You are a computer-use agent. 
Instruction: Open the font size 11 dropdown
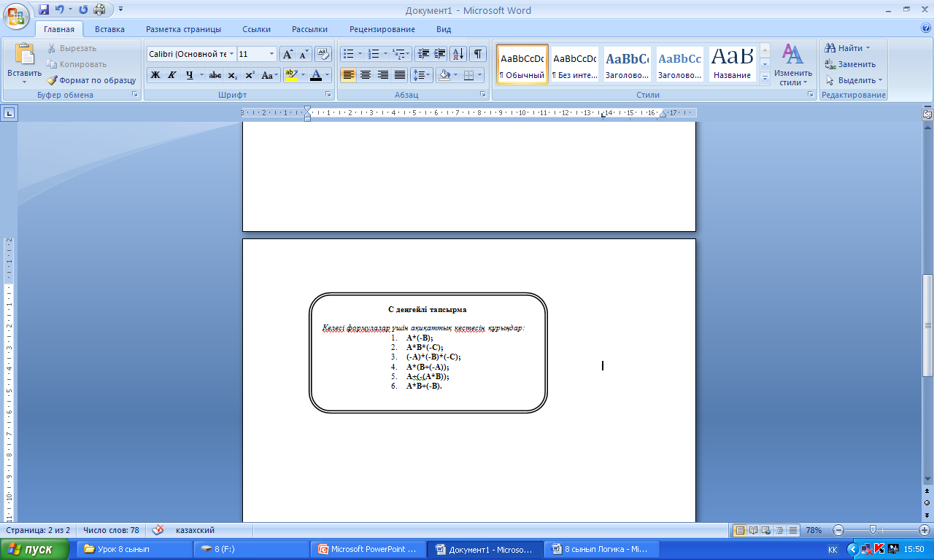(x=271, y=54)
